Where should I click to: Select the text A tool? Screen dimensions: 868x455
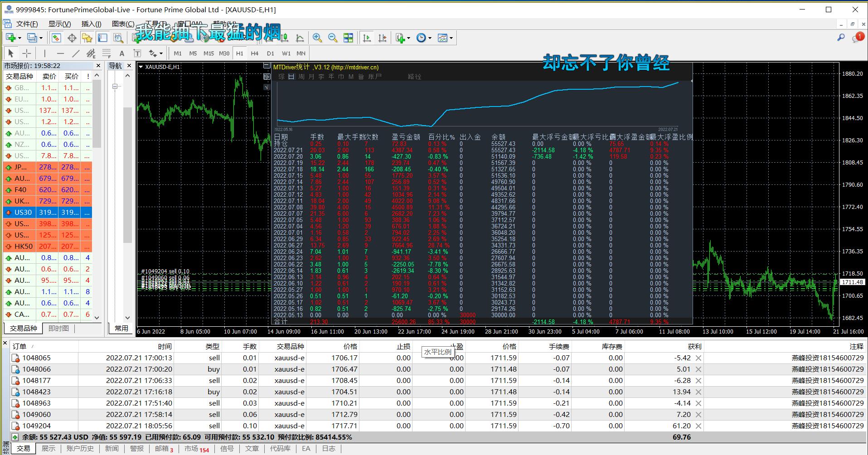(x=121, y=53)
